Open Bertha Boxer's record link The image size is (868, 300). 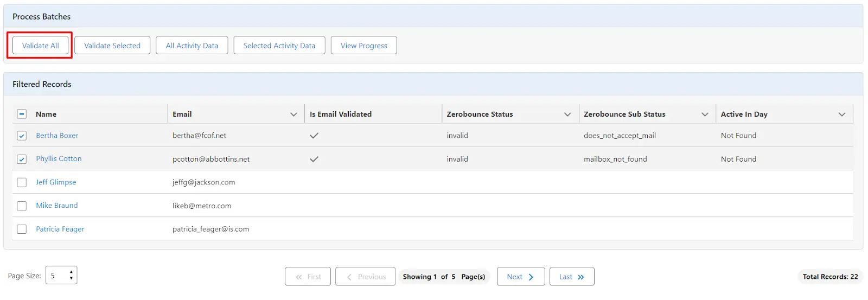[x=57, y=136]
